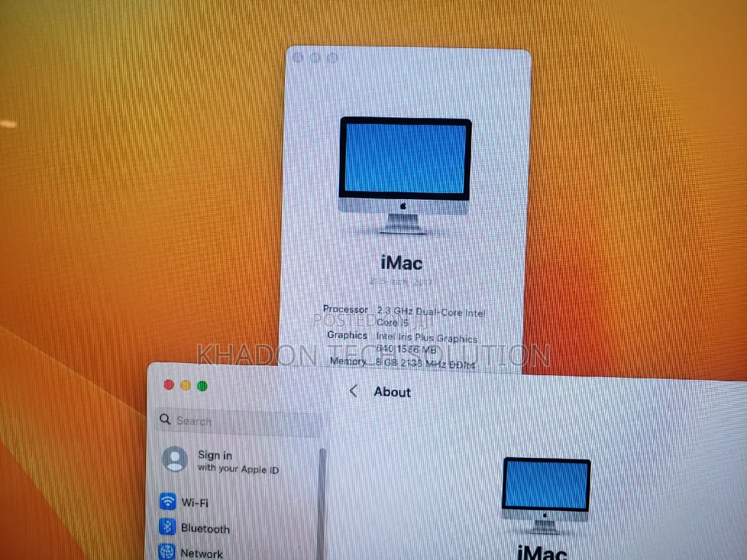
Task: Click the Bluetooth icon in Settings sidebar
Action: pyautogui.click(x=167, y=527)
